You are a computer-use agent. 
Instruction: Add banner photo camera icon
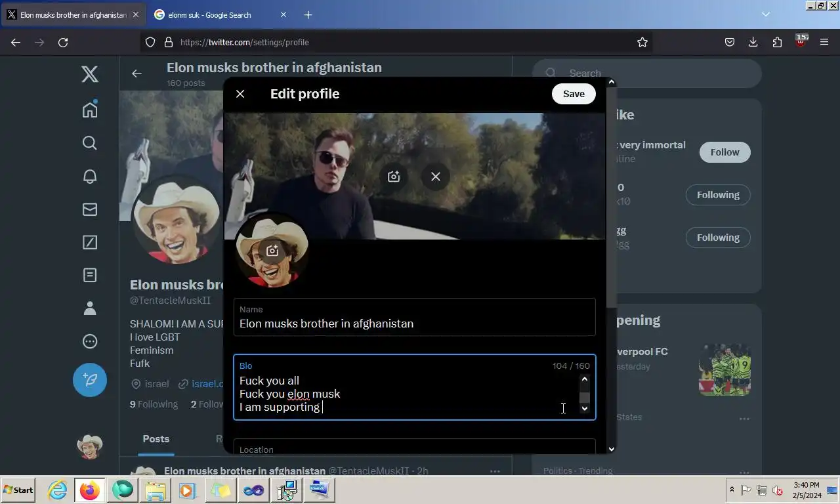[x=394, y=177]
